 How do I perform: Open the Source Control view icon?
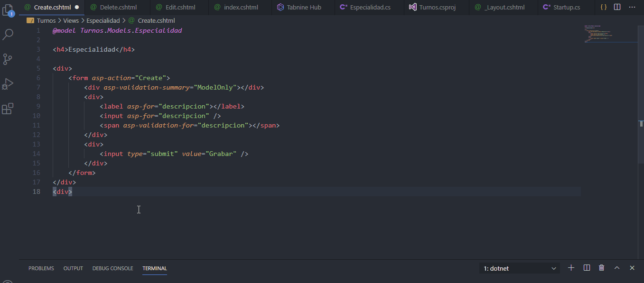(8, 59)
